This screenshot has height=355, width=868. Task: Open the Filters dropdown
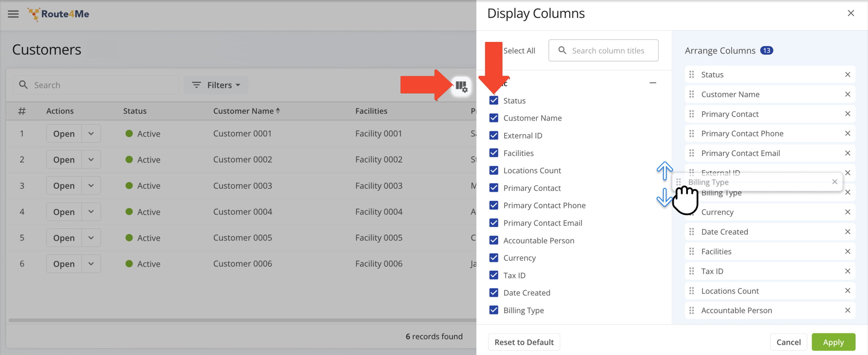click(216, 85)
